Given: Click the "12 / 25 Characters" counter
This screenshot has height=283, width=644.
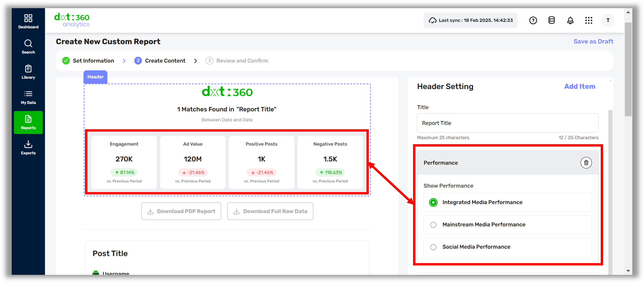Looking at the screenshot, I should pyautogui.click(x=578, y=137).
